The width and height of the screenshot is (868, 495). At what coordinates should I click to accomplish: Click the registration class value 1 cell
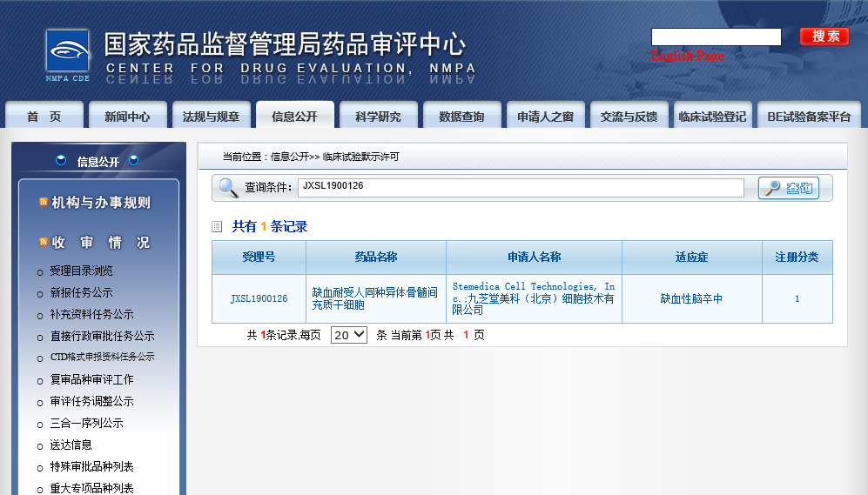[x=797, y=298]
